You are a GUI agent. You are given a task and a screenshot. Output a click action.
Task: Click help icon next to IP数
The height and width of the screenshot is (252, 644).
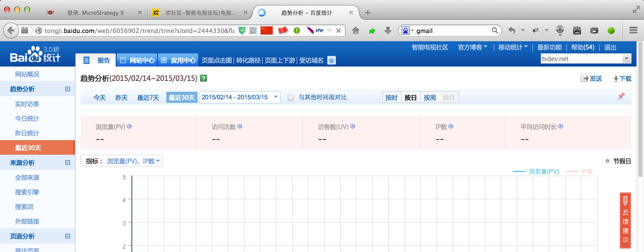coord(451,126)
